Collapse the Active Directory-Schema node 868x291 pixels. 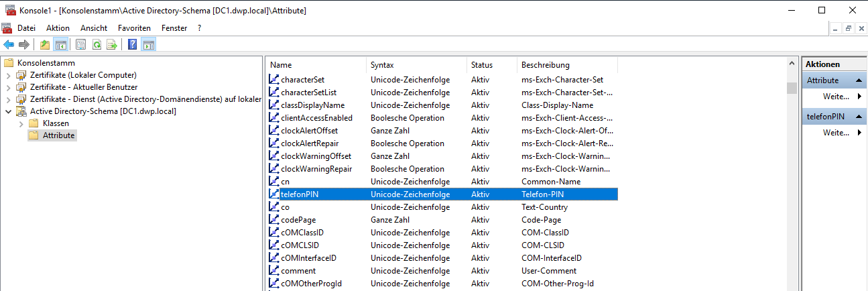(x=8, y=111)
